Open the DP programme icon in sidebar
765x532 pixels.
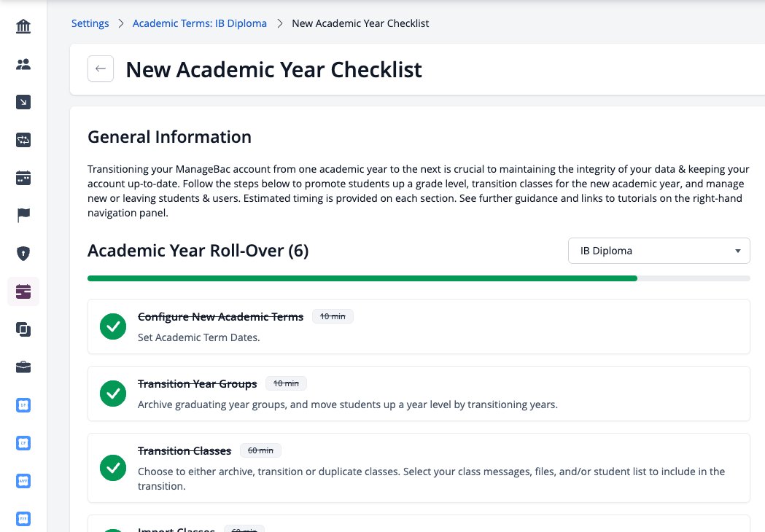23,405
